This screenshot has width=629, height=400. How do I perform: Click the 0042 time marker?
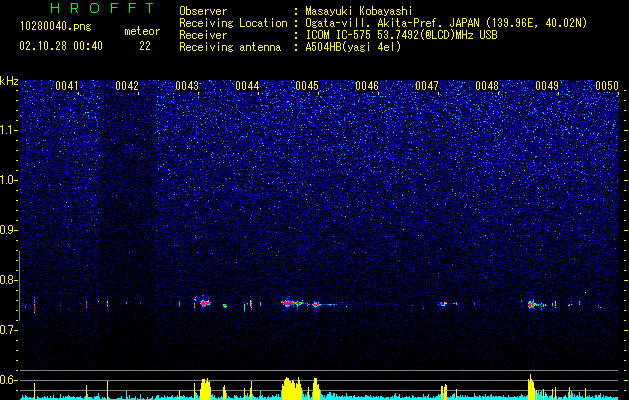(x=127, y=86)
